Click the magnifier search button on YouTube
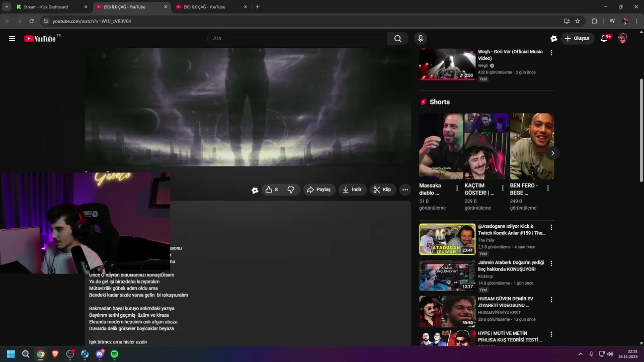The width and height of the screenshot is (644, 362). tap(398, 39)
